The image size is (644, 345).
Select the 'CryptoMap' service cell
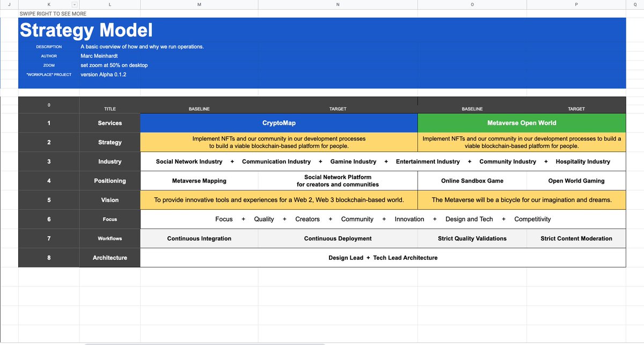tap(279, 123)
